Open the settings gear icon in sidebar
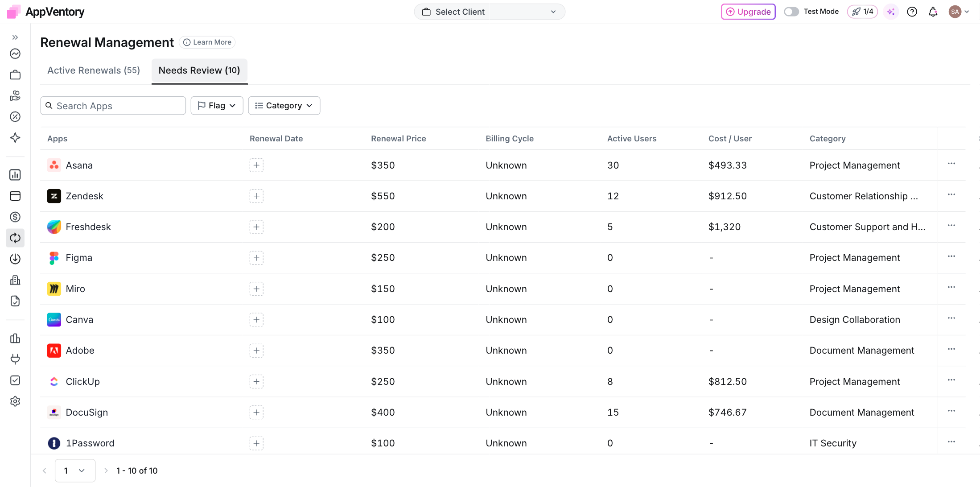Image resolution: width=980 pixels, height=487 pixels. coord(15,401)
